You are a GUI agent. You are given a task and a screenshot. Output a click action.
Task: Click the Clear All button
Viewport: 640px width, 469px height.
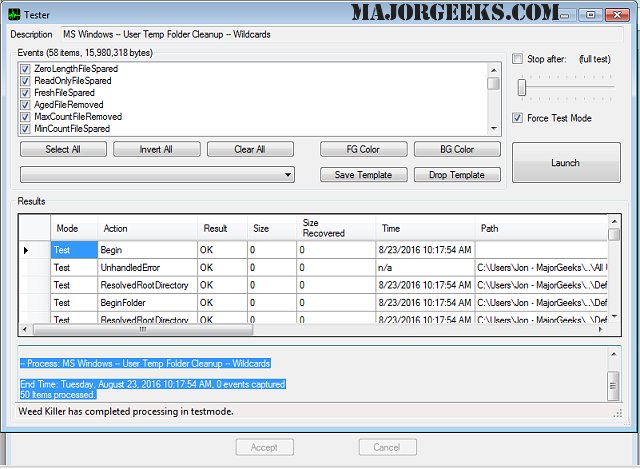click(x=250, y=149)
